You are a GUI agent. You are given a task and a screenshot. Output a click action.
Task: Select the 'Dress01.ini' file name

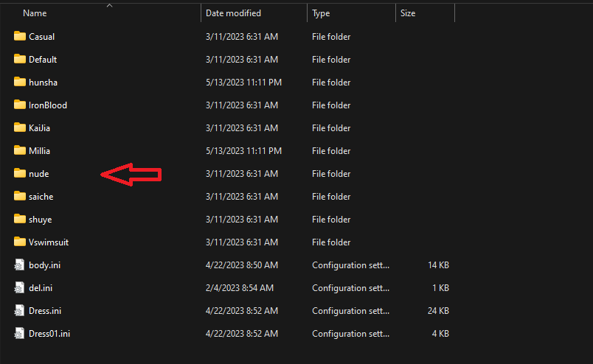click(x=49, y=334)
